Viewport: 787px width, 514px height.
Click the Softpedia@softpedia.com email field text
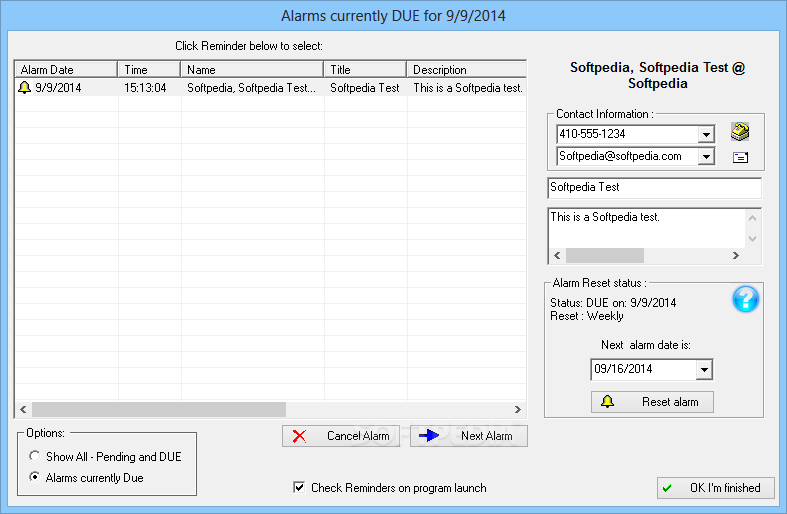pos(620,156)
